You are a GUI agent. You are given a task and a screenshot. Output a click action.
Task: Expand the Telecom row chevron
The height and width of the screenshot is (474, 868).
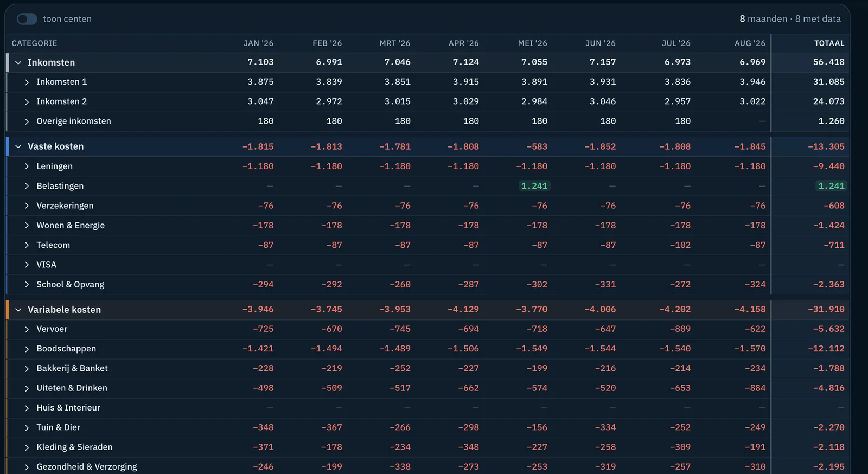pyautogui.click(x=27, y=245)
